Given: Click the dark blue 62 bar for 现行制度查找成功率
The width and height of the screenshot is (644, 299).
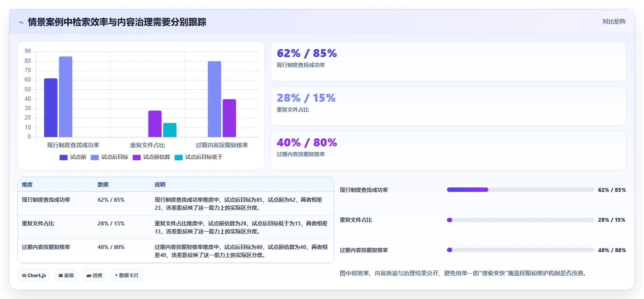Looking at the screenshot, I should tap(51, 108).
